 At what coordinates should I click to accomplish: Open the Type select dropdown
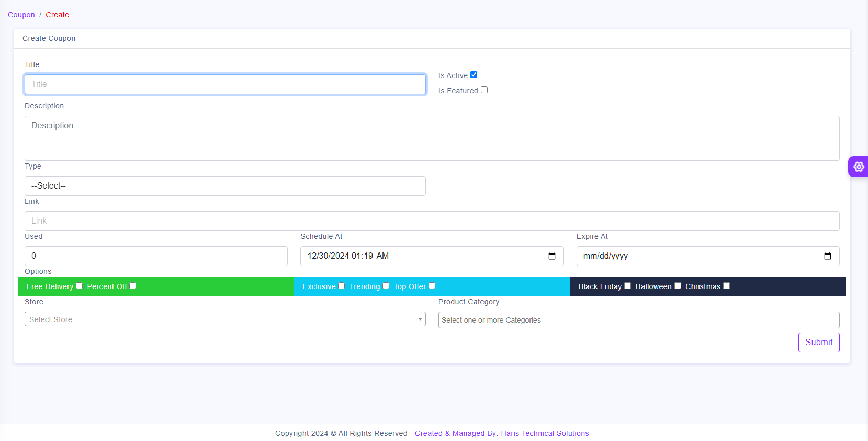[225, 186]
